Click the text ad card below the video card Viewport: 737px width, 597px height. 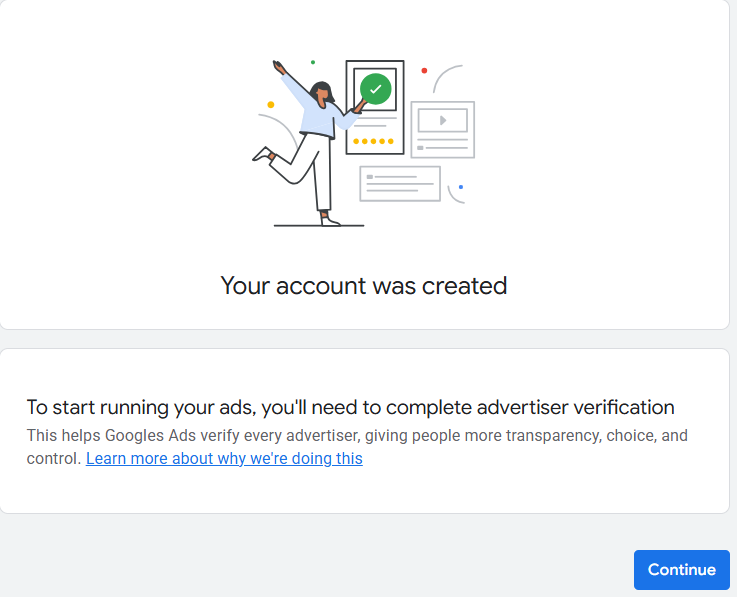coord(400,184)
